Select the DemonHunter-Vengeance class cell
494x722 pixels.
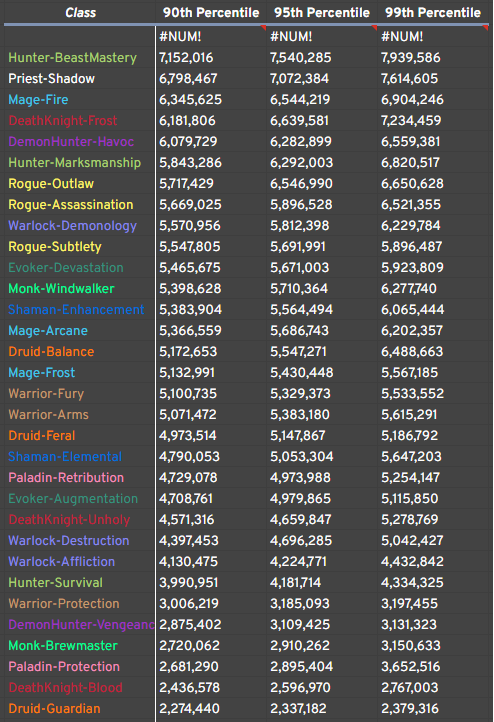point(81,625)
